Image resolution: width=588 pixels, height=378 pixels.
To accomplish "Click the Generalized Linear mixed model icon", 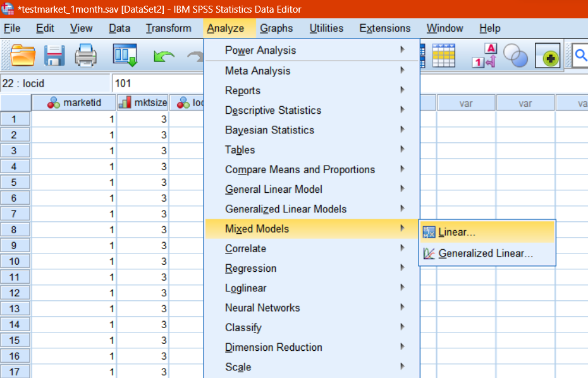I will tap(429, 253).
